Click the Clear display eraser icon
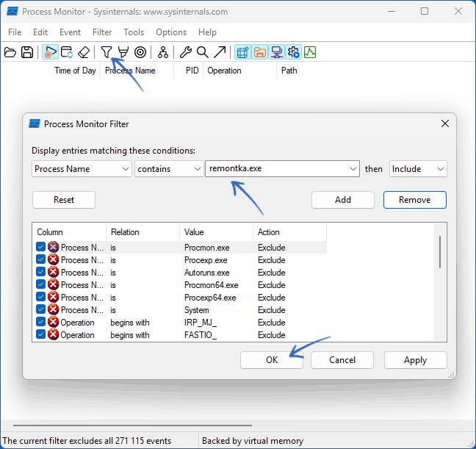Viewport: 476px width, 449px height. (84, 52)
